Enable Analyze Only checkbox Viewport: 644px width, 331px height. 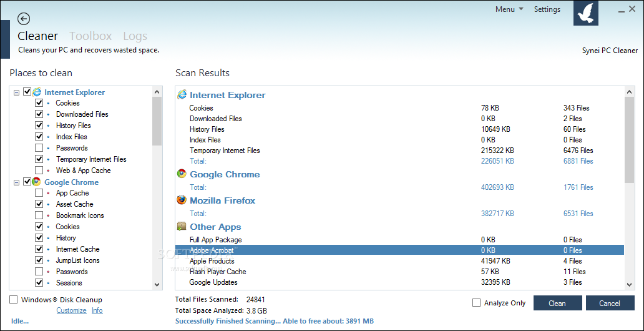pyautogui.click(x=476, y=303)
